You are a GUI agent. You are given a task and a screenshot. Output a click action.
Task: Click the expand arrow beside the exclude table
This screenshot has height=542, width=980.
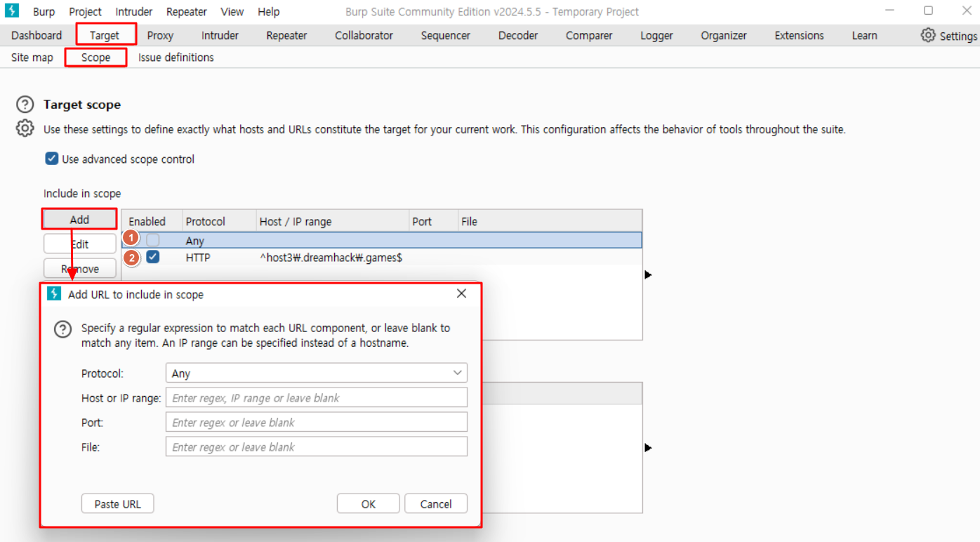(x=648, y=447)
